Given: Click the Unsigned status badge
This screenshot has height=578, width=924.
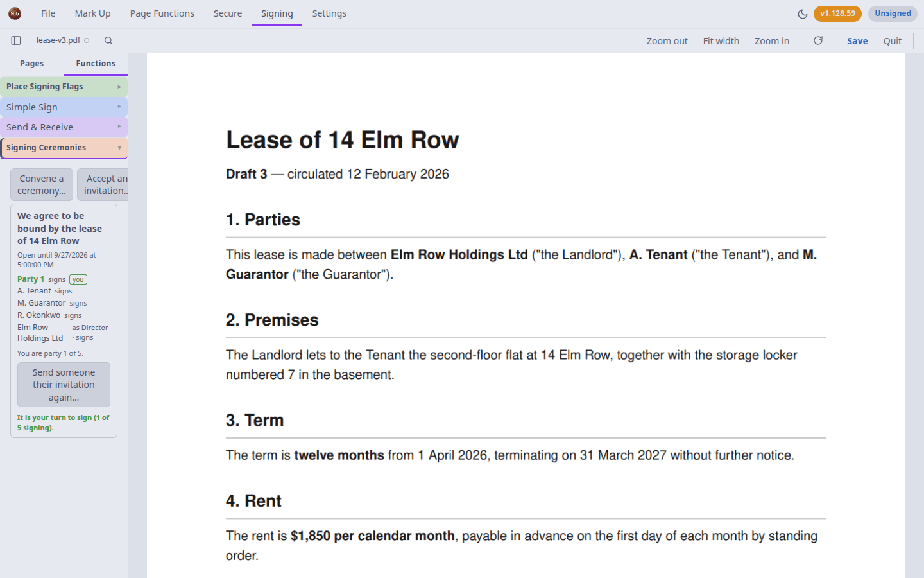Looking at the screenshot, I should (x=893, y=13).
